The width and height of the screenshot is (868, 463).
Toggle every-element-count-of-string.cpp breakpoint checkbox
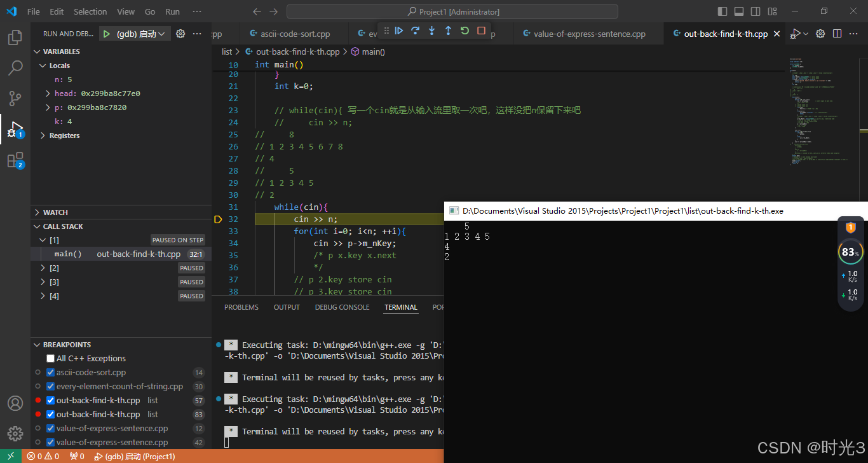[50, 387]
